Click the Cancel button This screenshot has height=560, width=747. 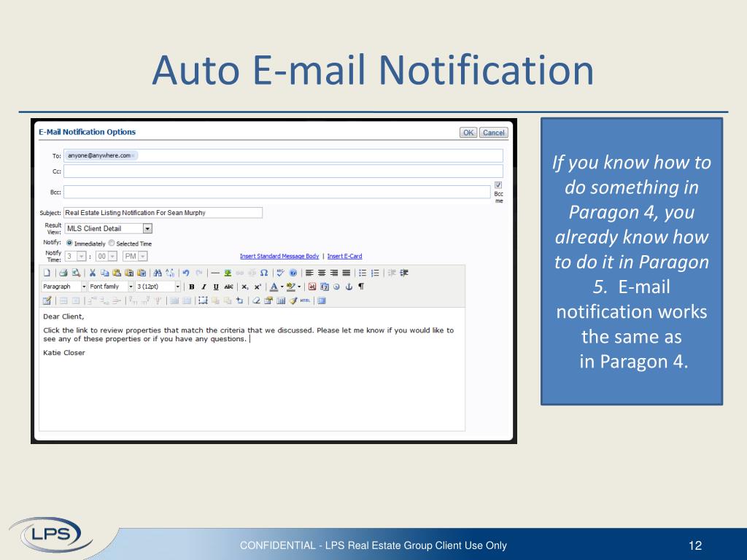click(x=494, y=133)
